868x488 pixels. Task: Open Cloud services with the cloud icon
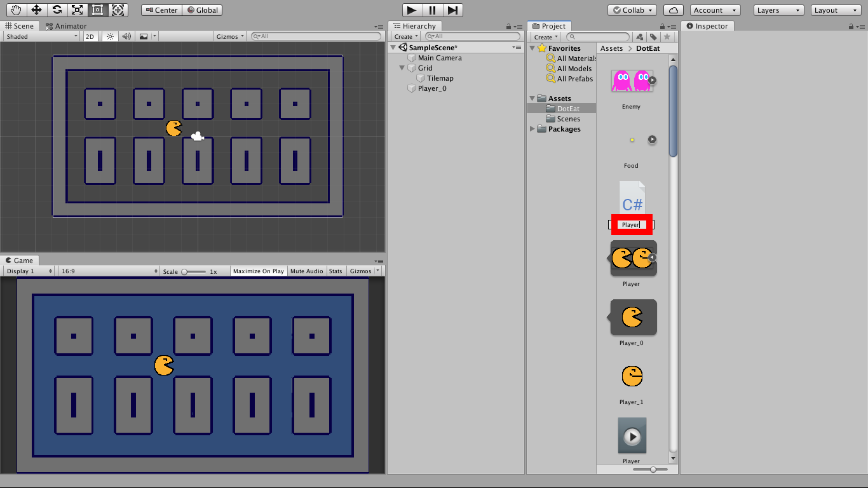[674, 10]
